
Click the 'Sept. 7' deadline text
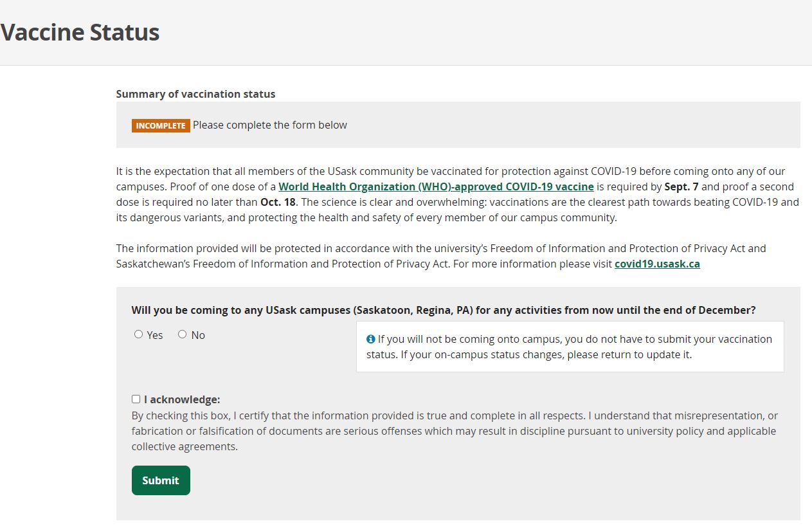pos(681,187)
